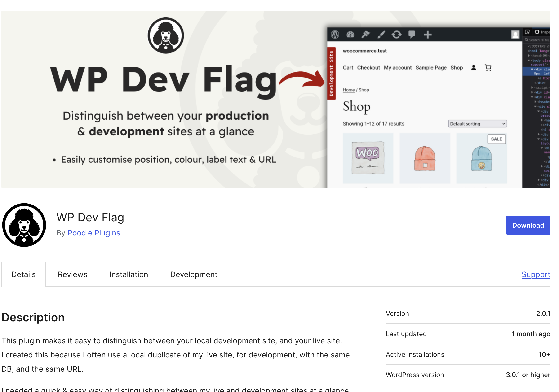Click the comments bubble icon in the admin bar
The image size is (559, 392).
(412, 35)
